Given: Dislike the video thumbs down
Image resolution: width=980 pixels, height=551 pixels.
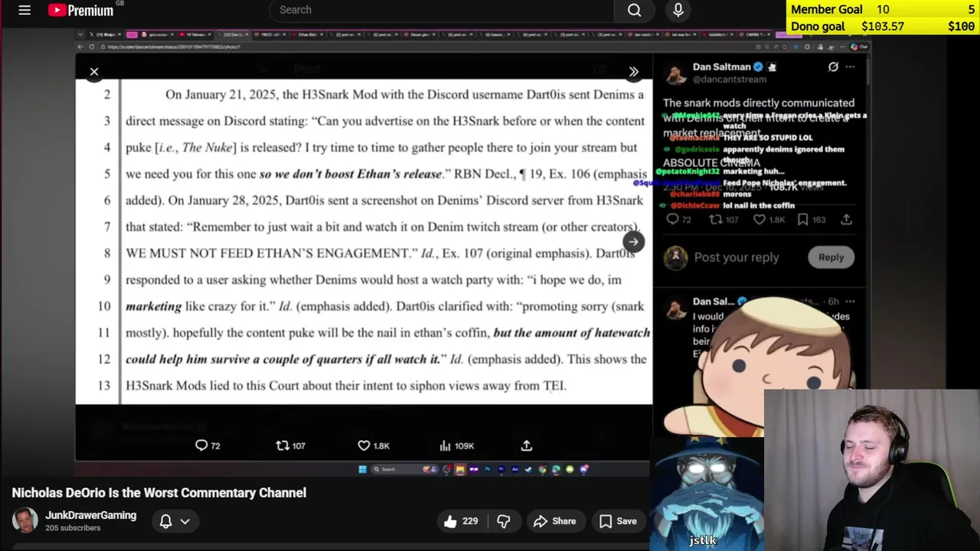Looking at the screenshot, I should pos(503,521).
